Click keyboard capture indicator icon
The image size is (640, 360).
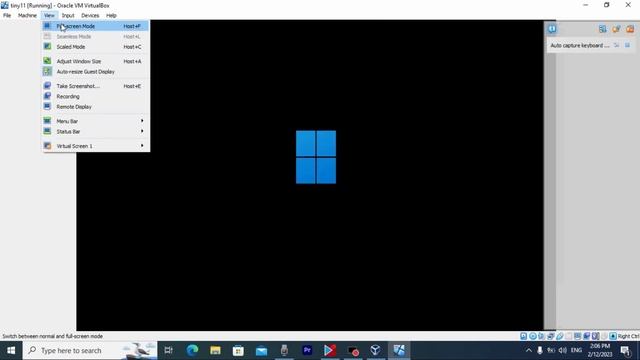pyautogui.click(x=613, y=336)
